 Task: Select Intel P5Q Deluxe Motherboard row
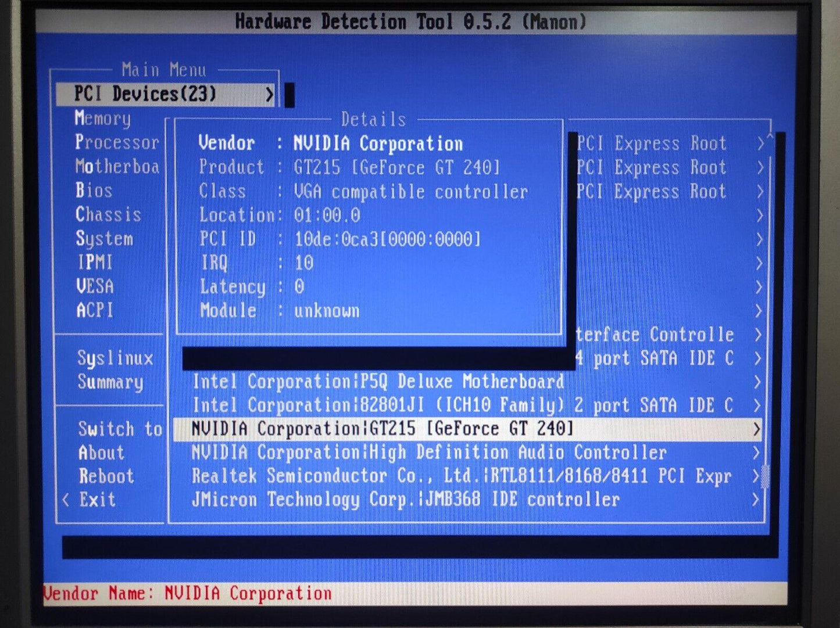click(378, 382)
